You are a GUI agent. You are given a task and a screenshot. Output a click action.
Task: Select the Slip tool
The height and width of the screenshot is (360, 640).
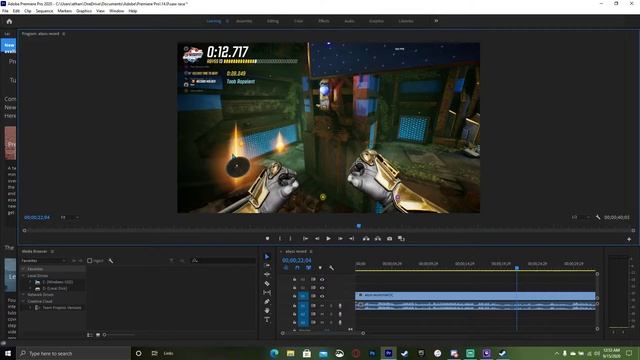click(267, 293)
